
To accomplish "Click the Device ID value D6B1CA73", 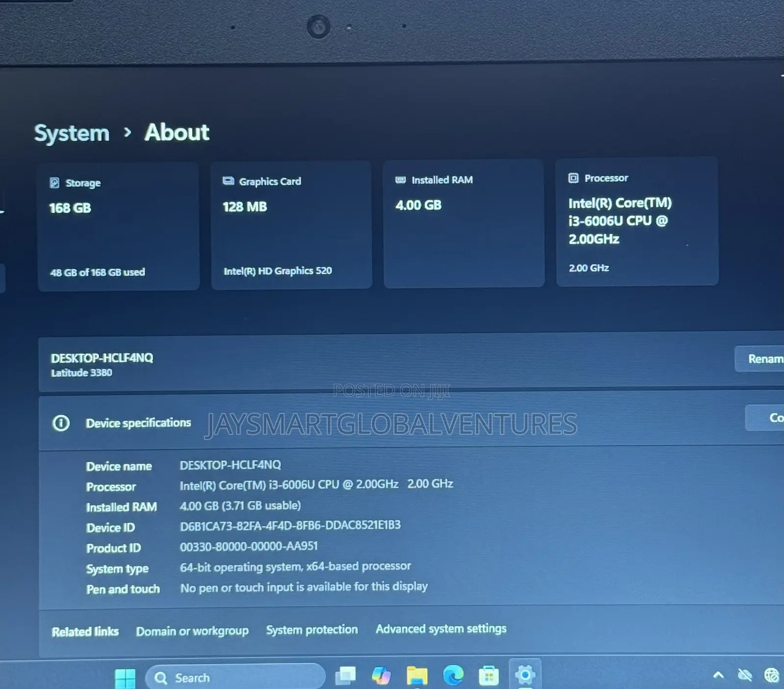I will tap(290, 526).
